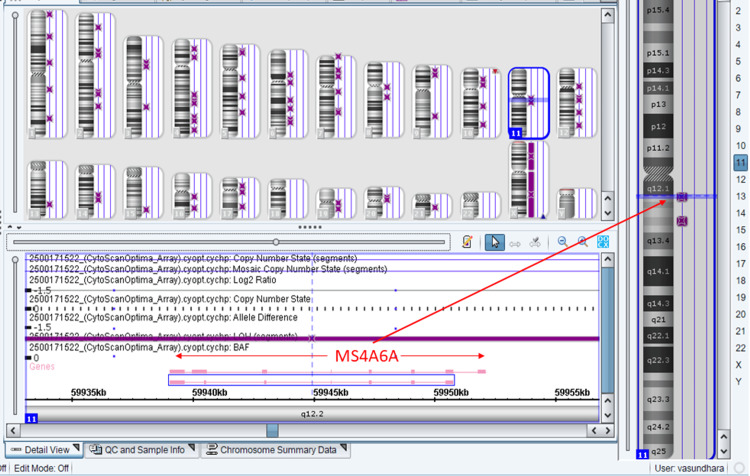Click the Edit Mode: Off status indicator
The width and height of the screenshot is (750, 476).
pyautogui.click(x=41, y=468)
